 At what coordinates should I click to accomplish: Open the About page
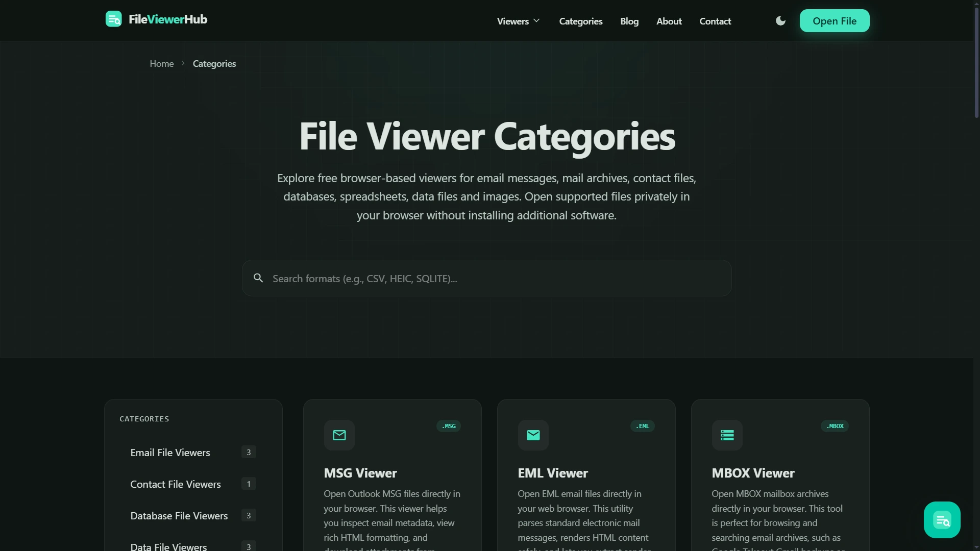(669, 21)
